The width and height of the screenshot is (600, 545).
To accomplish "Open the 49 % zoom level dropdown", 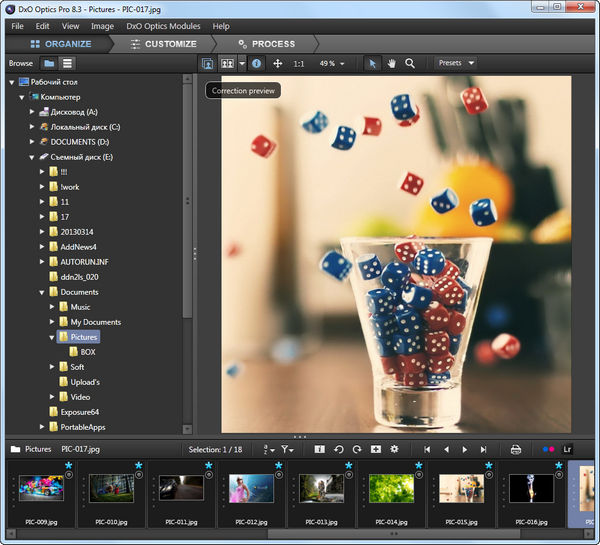I will pos(331,63).
